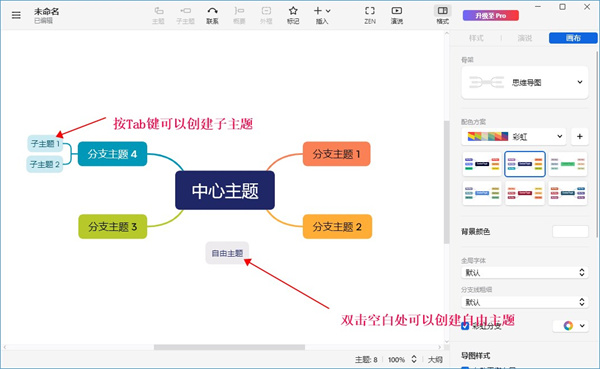Screen dimensions: 600x369
Task: Open the background color (背景颜色) swatch
Action: (x=570, y=232)
